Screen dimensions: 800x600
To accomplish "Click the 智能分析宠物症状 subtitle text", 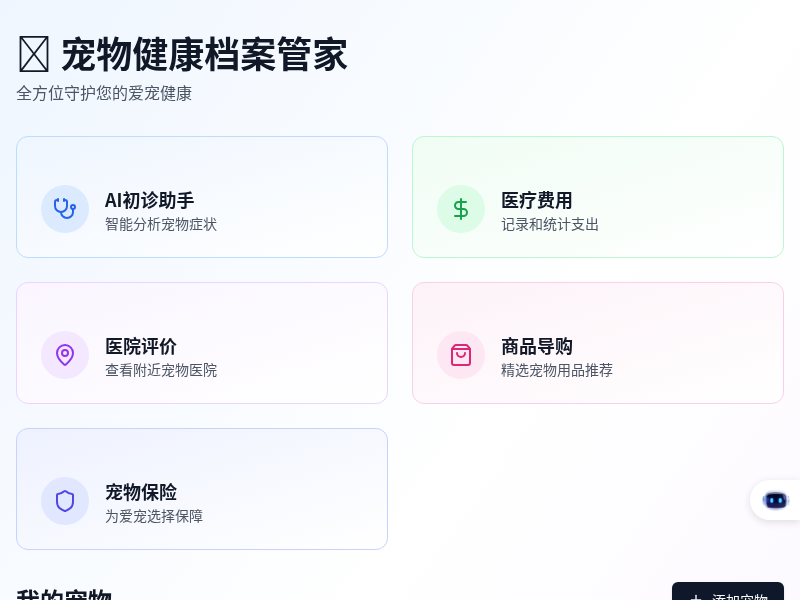I will coord(161,225).
